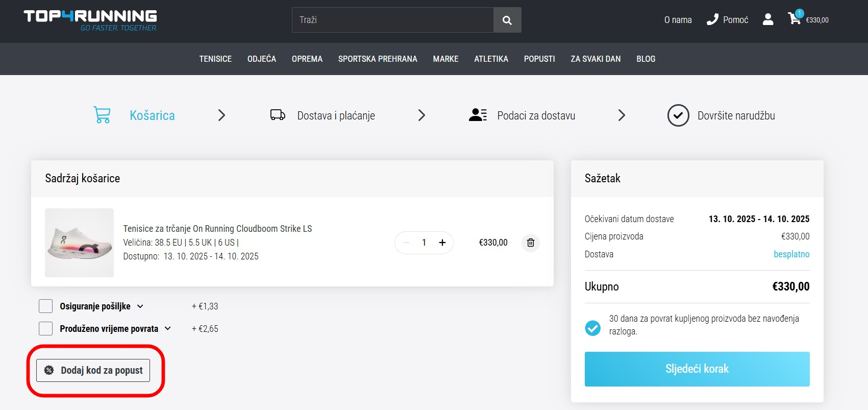Focus the Traži search field

[392, 20]
